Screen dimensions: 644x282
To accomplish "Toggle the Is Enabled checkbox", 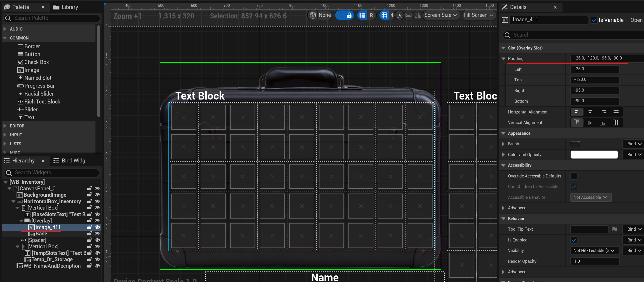I will (574, 240).
